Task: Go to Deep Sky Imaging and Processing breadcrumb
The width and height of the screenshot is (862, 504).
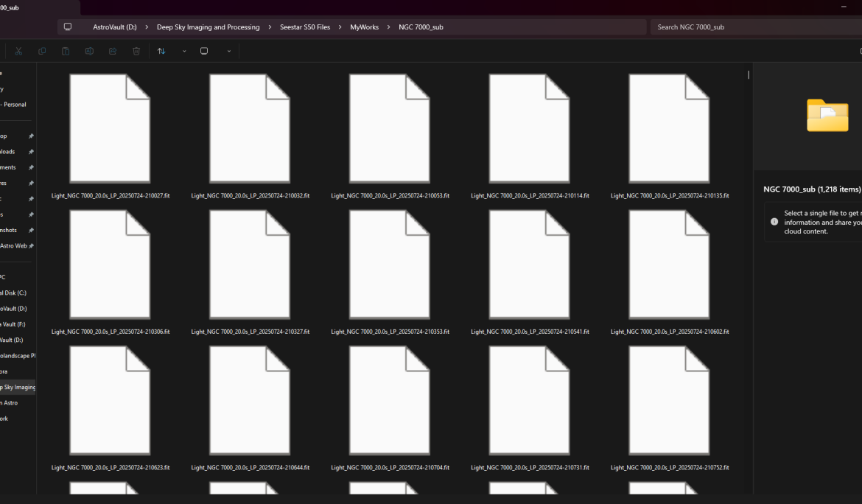Action: click(x=208, y=27)
